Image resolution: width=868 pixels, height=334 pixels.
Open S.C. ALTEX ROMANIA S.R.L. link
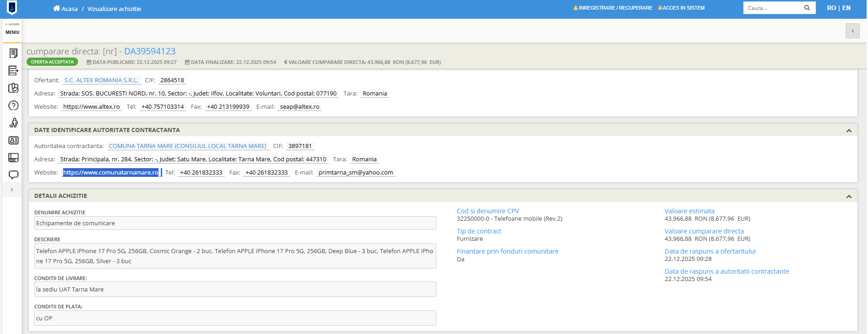click(x=101, y=80)
